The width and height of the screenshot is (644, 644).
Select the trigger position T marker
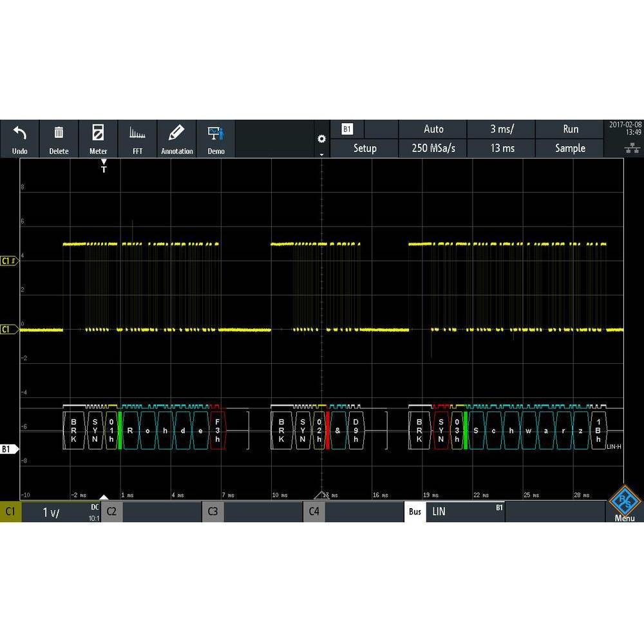tap(104, 166)
